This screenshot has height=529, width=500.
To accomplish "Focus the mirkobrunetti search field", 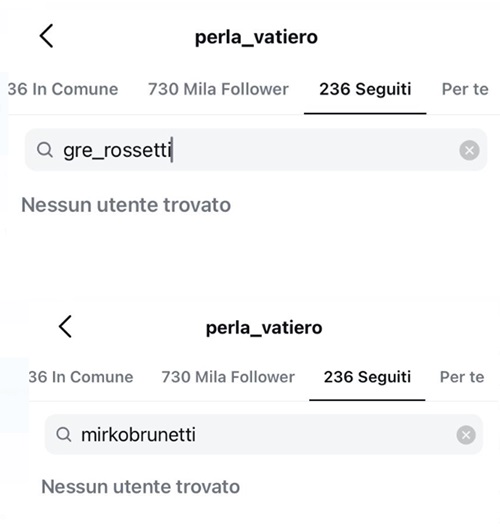I will click(x=263, y=435).
